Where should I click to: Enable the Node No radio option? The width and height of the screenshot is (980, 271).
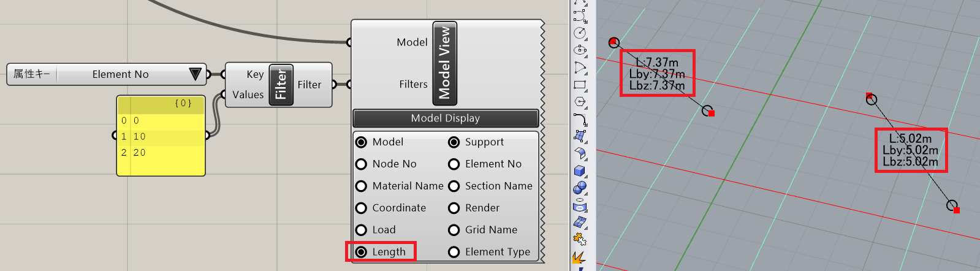click(362, 164)
